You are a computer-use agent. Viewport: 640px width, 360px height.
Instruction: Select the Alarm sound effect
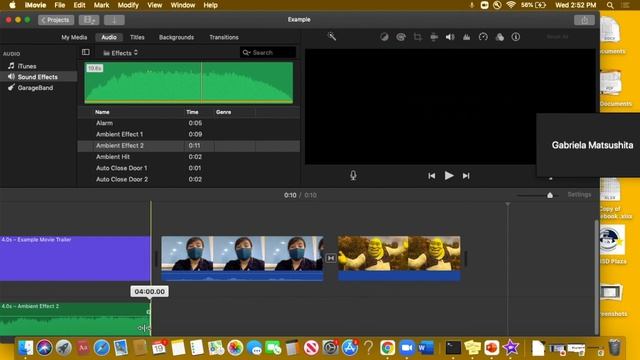coord(189,123)
